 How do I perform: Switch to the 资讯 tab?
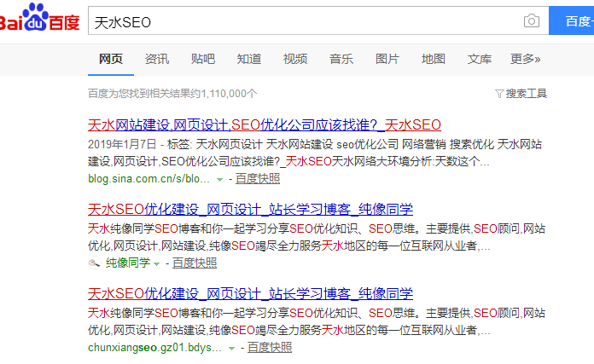coord(157,59)
